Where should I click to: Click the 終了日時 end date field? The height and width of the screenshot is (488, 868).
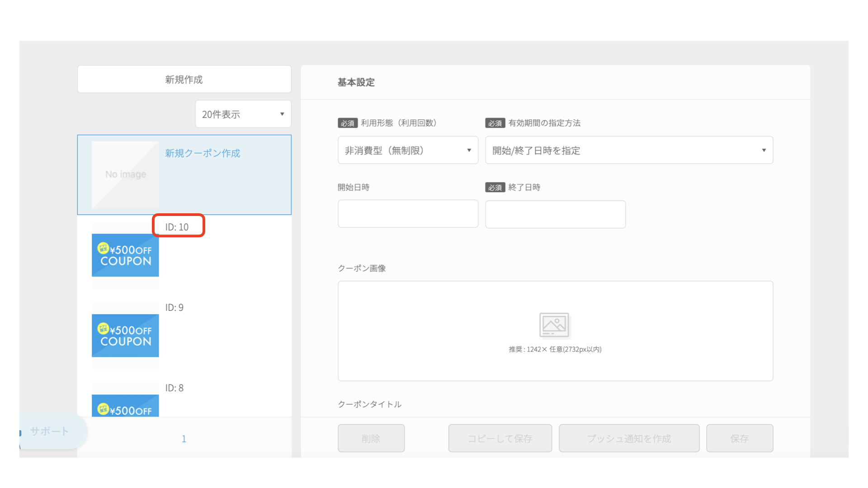(555, 215)
